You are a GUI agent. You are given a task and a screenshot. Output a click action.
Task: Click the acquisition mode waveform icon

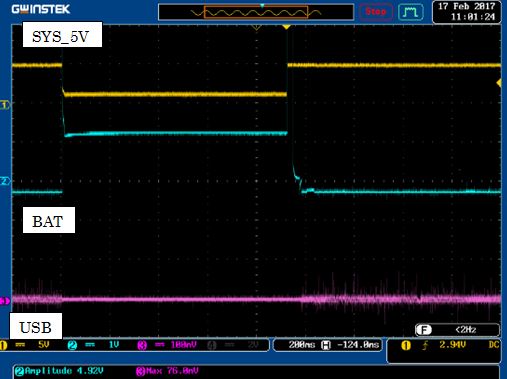point(411,12)
